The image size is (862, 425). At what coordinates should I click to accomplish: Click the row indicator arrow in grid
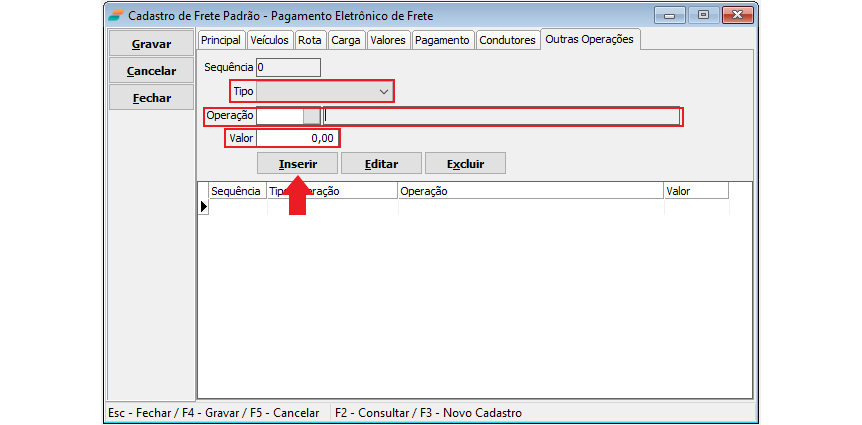(203, 207)
